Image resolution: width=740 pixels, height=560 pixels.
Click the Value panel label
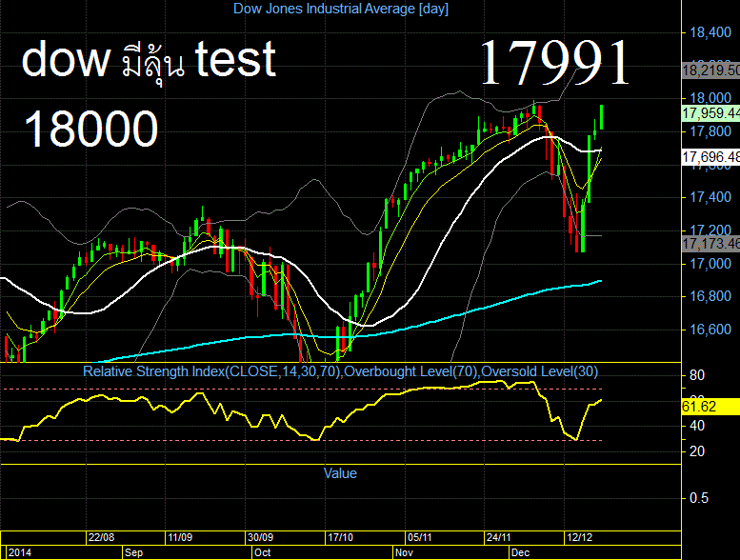tap(340, 473)
